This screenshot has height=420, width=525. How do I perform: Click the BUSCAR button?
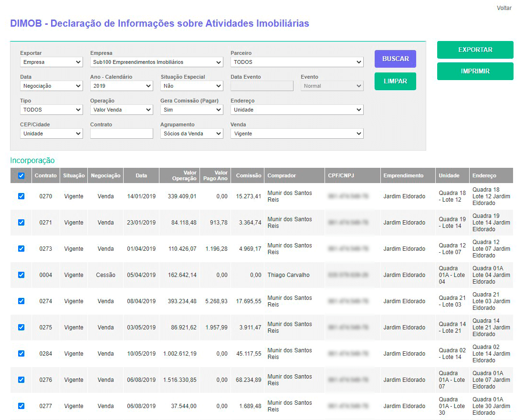click(395, 59)
